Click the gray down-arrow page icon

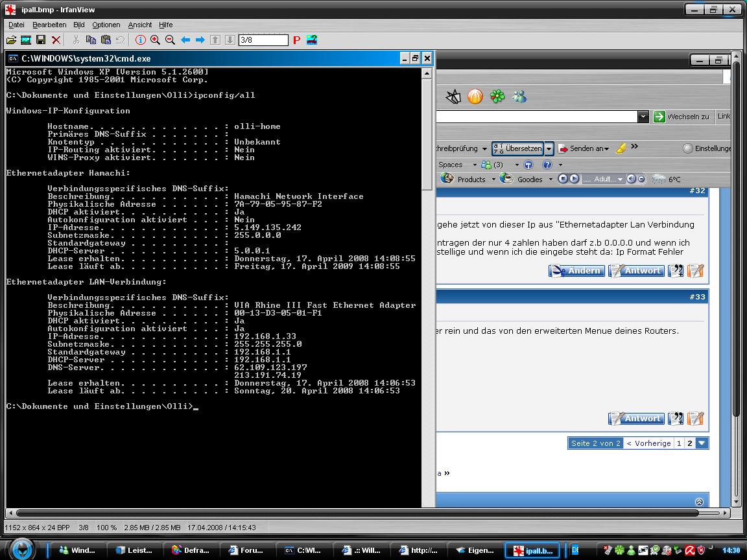[x=230, y=40]
